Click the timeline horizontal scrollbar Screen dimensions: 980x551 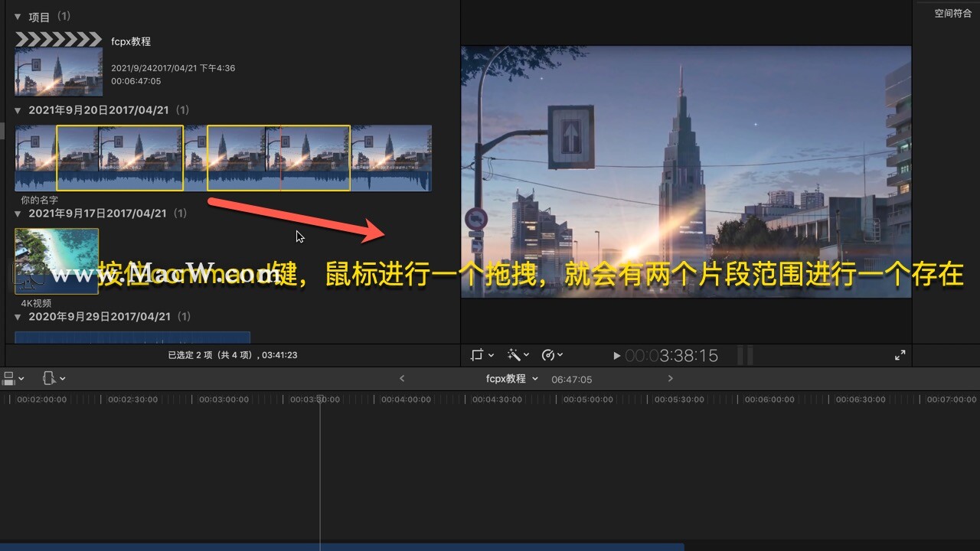[341, 547]
